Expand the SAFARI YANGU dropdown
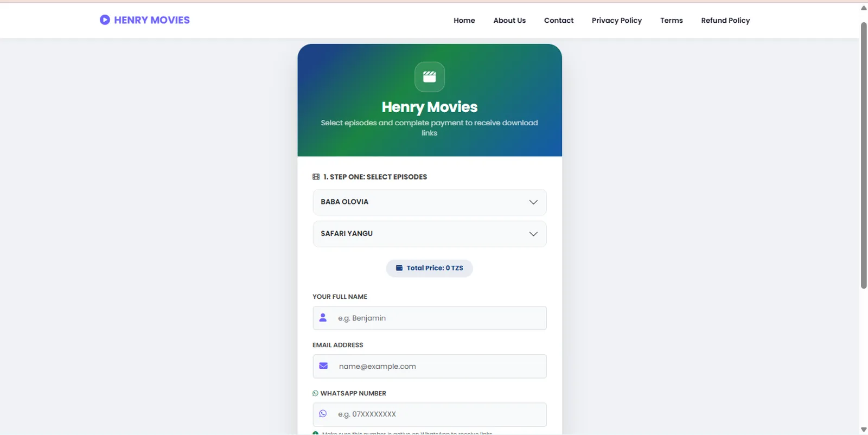 coord(430,234)
